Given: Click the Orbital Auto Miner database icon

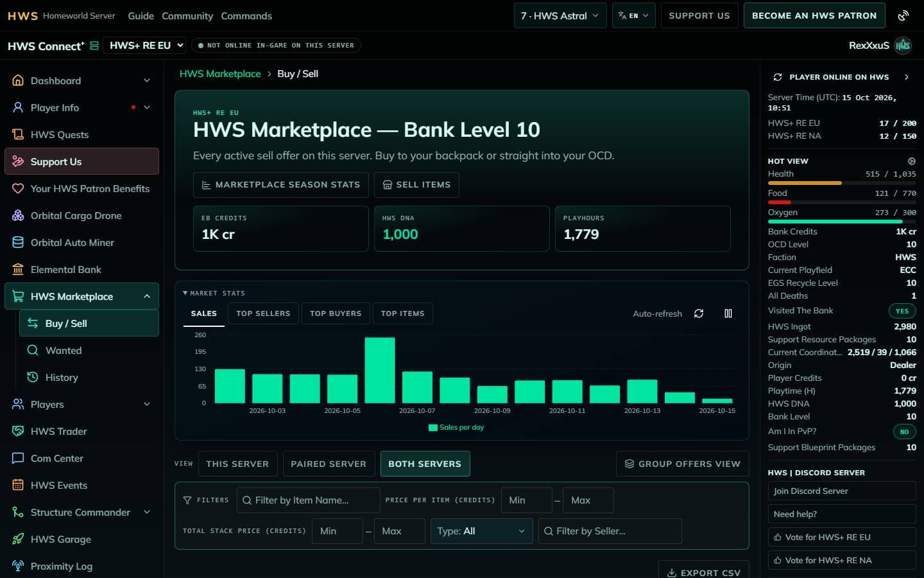Looking at the screenshot, I should [x=18, y=242].
